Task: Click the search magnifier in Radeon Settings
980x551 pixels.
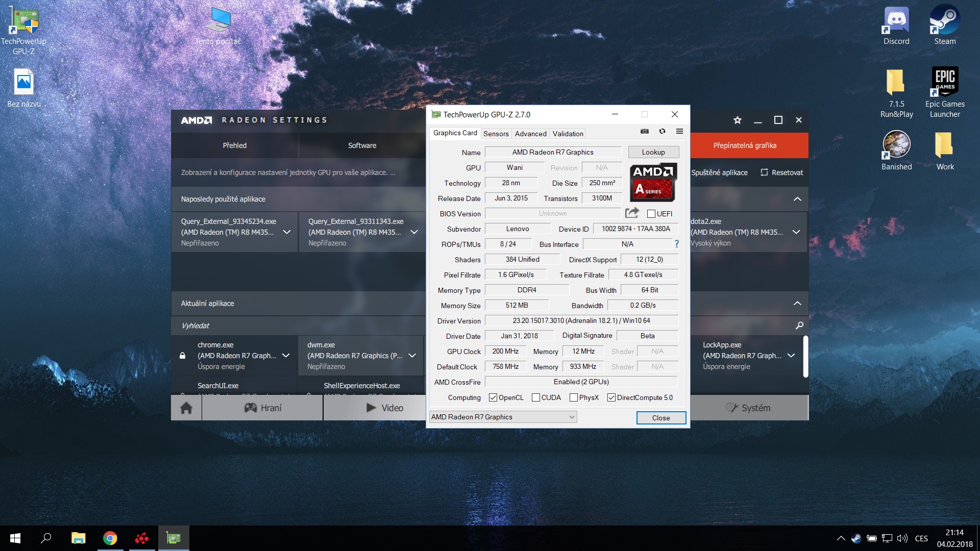Action: [799, 325]
